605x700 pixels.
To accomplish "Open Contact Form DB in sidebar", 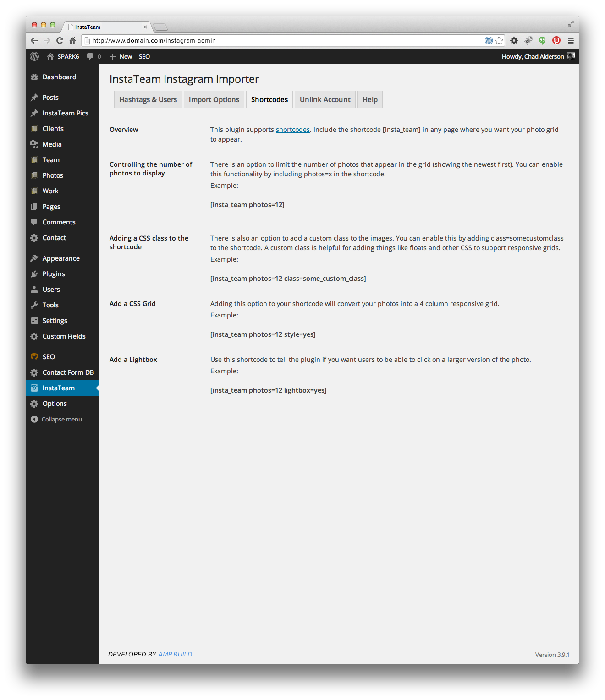I will [63, 372].
